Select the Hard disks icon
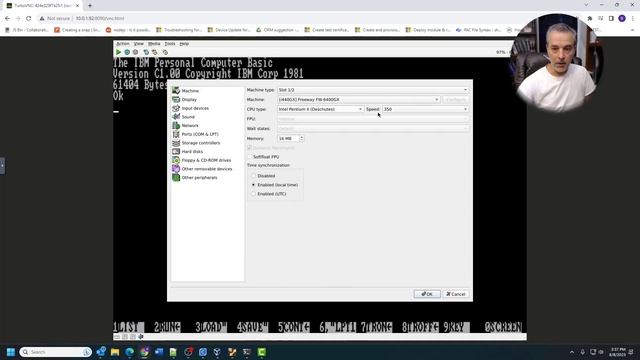 pos(176,151)
